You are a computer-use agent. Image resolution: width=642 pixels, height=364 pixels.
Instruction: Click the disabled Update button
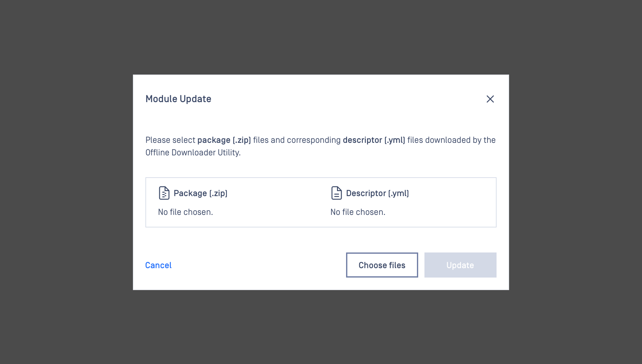click(x=460, y=265)
